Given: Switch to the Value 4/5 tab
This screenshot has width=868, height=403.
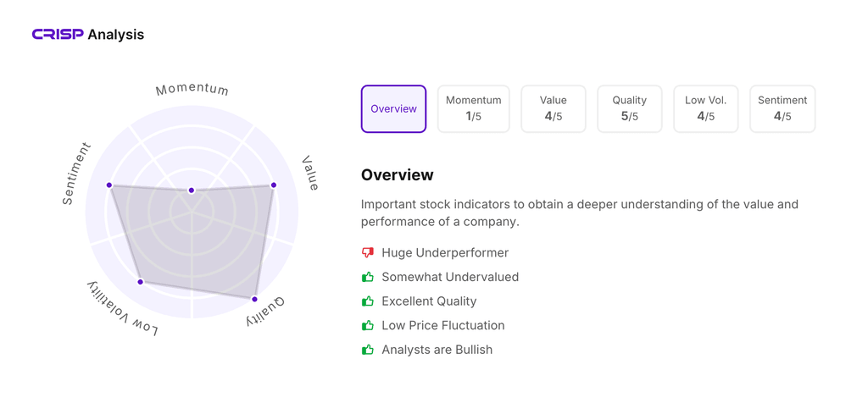Looking at the screenshot, I should 553,109.
